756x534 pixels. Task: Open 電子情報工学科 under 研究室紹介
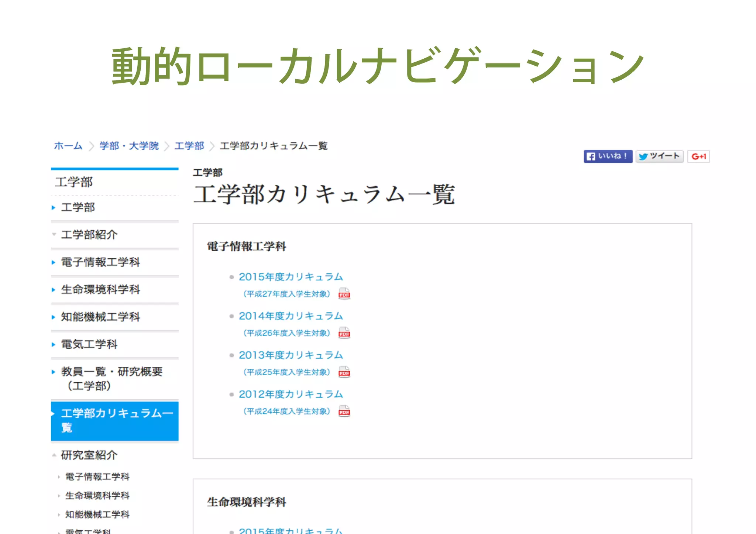pyautogui.click(x=97, y=477)
